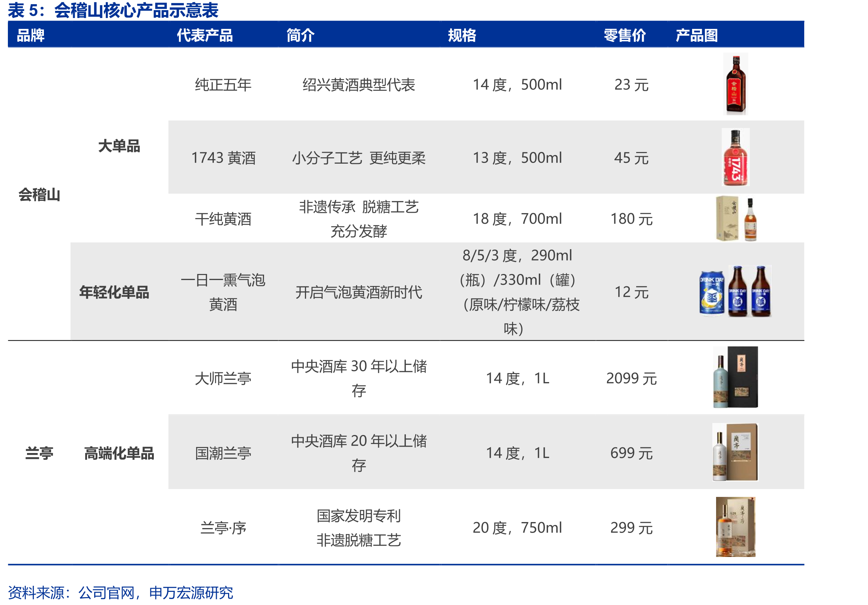868x605 pixels.
Task: Click the 非遗传承 脱糖工艺 description
Action: pyautogui.click(x=359, y=206)
